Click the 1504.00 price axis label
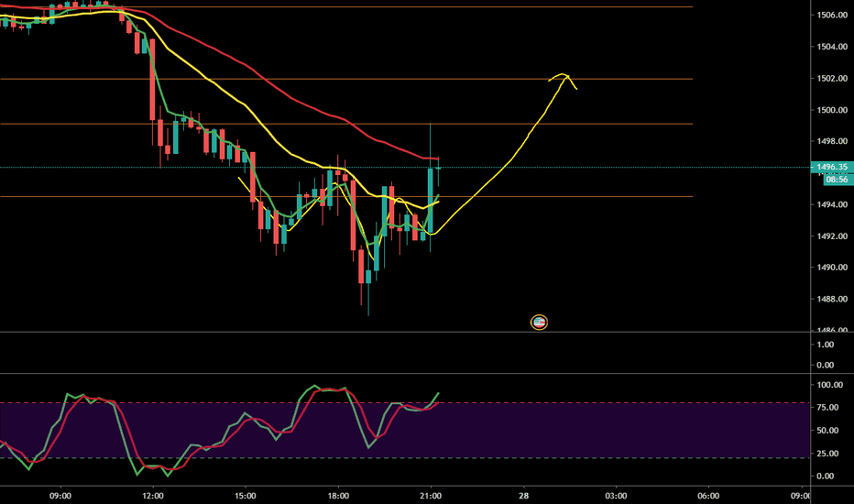 pos(832,47)
